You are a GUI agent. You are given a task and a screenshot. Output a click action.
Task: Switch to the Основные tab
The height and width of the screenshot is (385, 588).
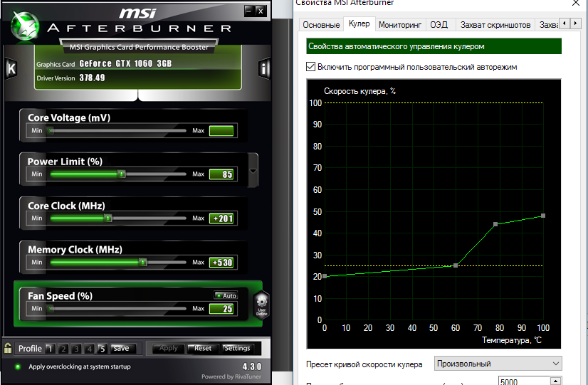tap(321, 25)
